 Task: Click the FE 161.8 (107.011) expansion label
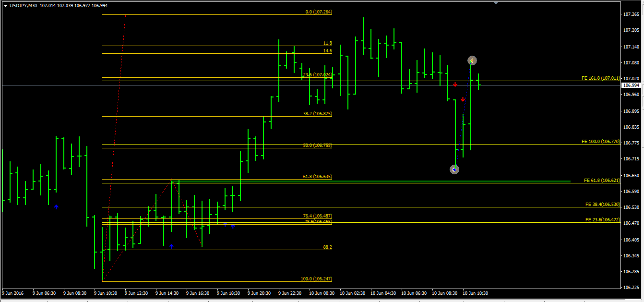(601, 78)
